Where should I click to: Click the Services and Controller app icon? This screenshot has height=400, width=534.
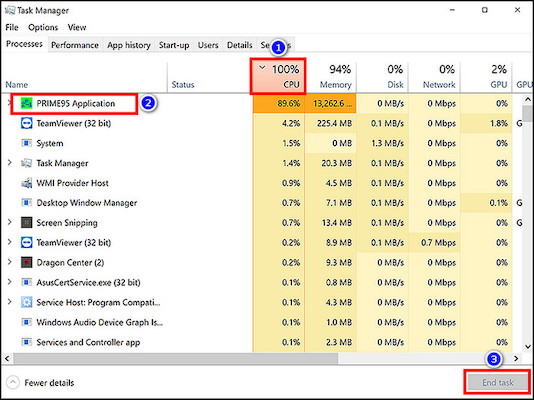(27, 342)
